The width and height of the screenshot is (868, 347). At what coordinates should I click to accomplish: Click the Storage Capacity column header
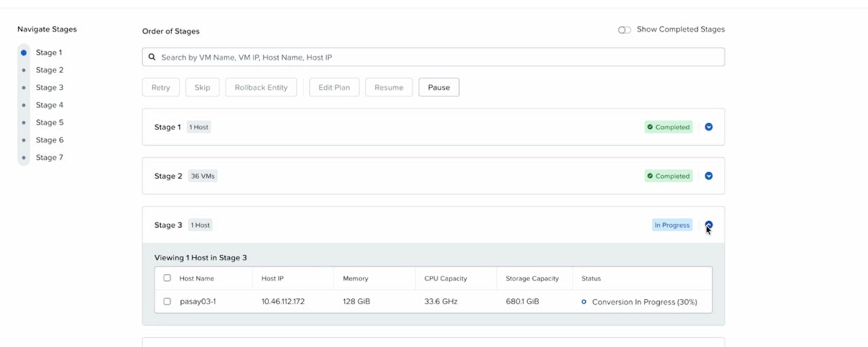pos(532,279)
